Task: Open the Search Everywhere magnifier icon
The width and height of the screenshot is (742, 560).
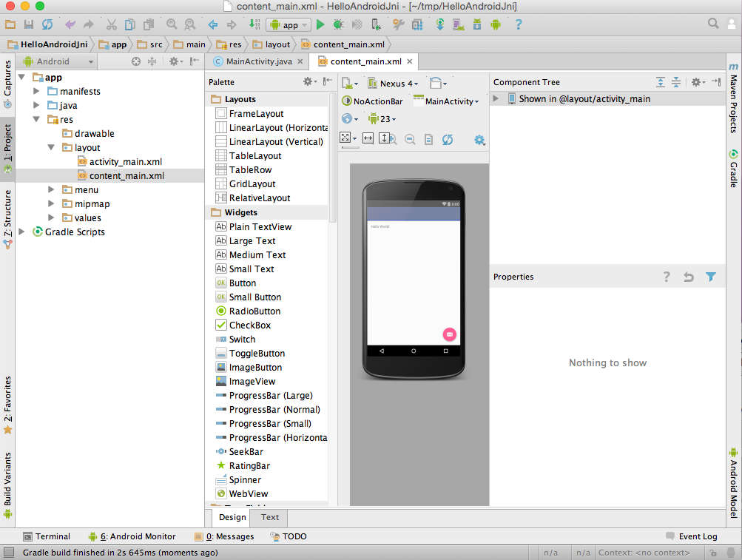Action: pos(713,24)
